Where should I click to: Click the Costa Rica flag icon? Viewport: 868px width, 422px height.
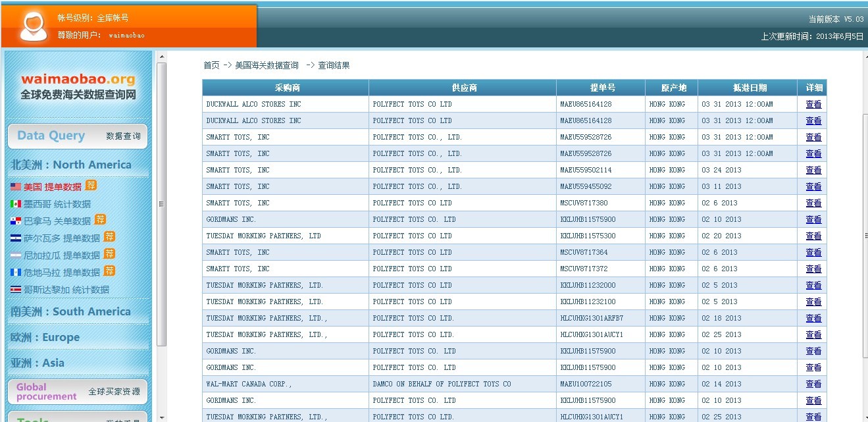point(16,290)
